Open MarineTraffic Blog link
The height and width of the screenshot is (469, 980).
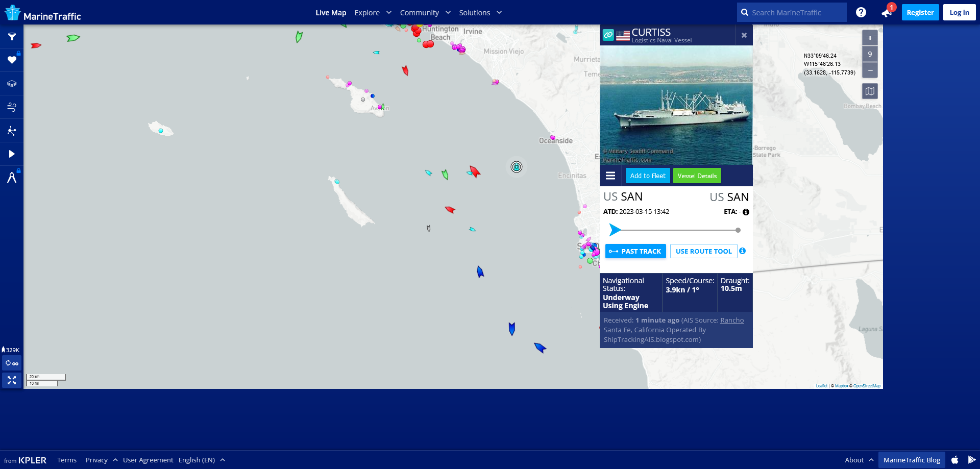(912, 460)
